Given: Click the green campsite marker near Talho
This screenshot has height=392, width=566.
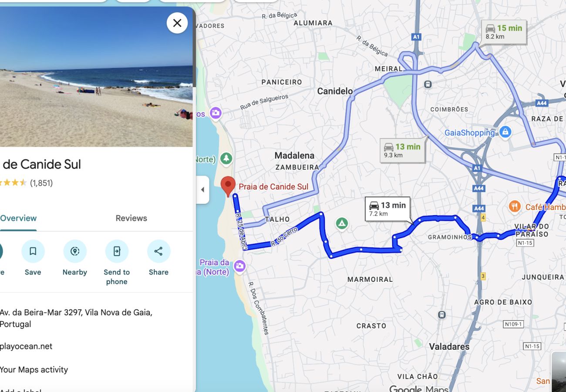Looking at the screenshot, I should [x=342, y=224].
